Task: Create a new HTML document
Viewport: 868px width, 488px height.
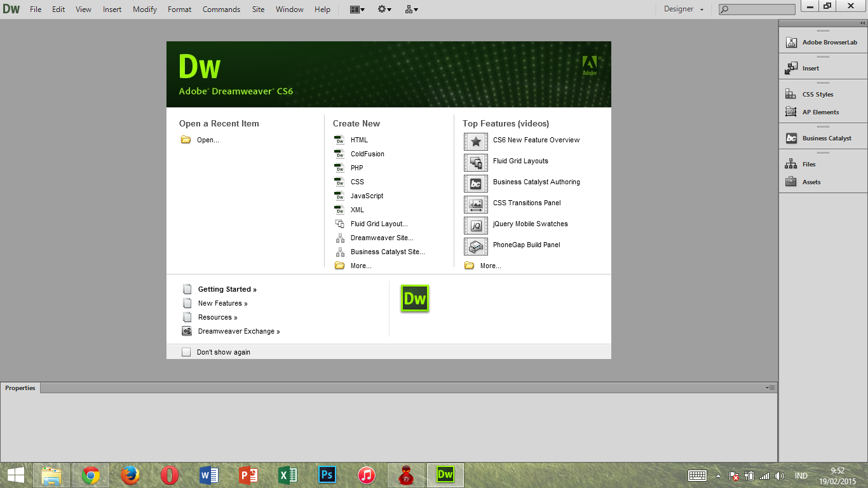Action: pos(359,140)
